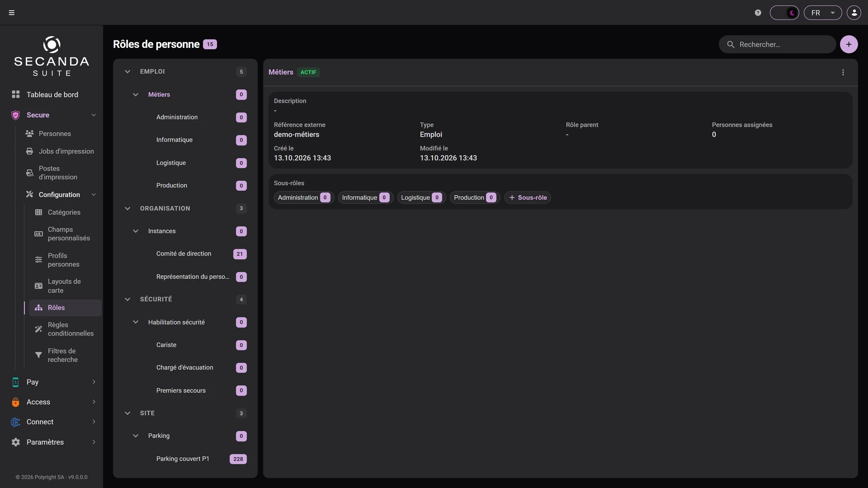868x488 pixels.
Task: Click the Connect globe icon
Action: [15, 422]
